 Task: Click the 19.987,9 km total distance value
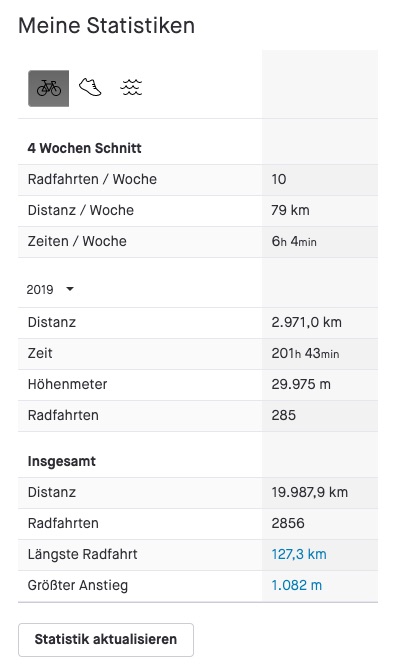(309, 492)
